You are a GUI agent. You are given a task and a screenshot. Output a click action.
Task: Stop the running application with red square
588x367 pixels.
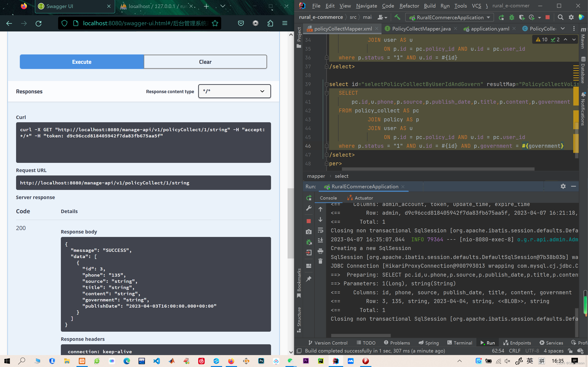coord(547,17)
